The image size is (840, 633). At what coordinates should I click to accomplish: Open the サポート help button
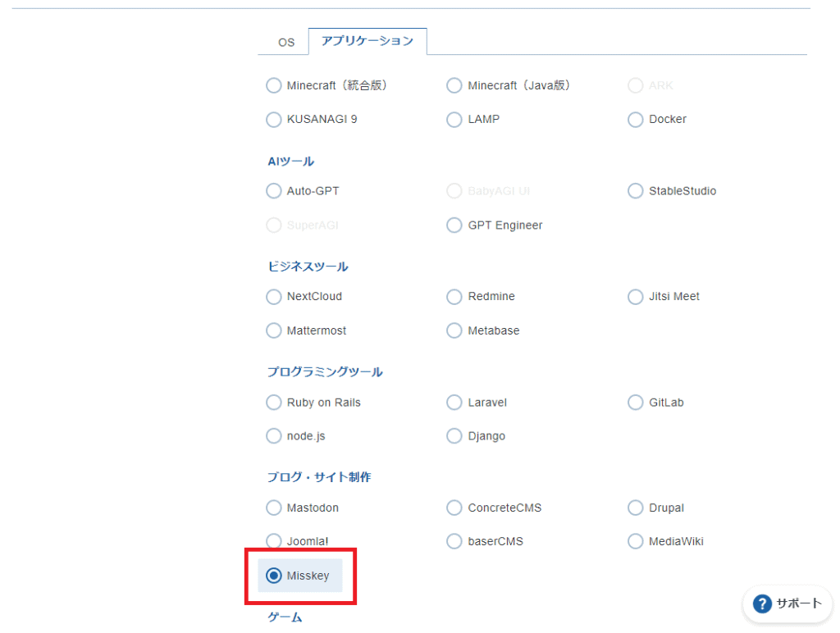pos(787,604)
